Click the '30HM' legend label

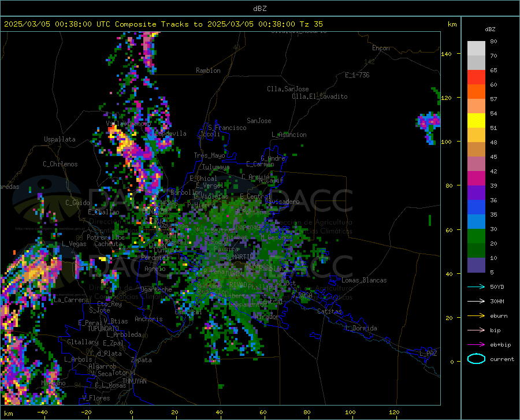click(497, 302)
